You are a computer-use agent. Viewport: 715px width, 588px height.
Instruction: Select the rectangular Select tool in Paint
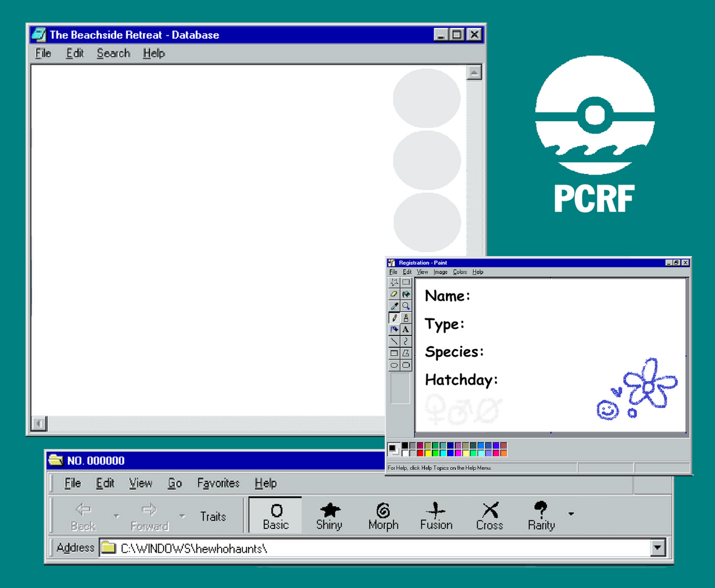[x=406, y=283]
